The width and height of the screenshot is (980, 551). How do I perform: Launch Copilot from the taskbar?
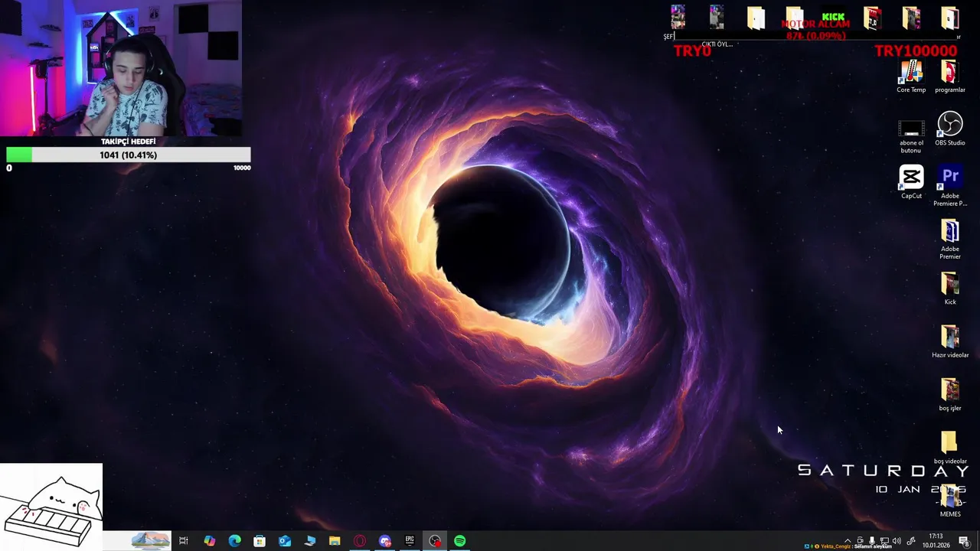click(x=209, y=541)
